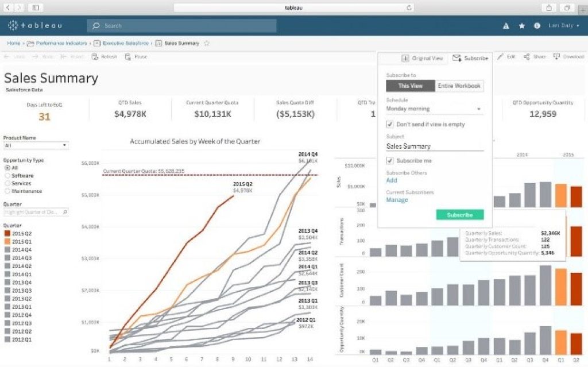Click the browser share icon
The width and height of the screenshot is (588, 367).
[x=549, y=7]
